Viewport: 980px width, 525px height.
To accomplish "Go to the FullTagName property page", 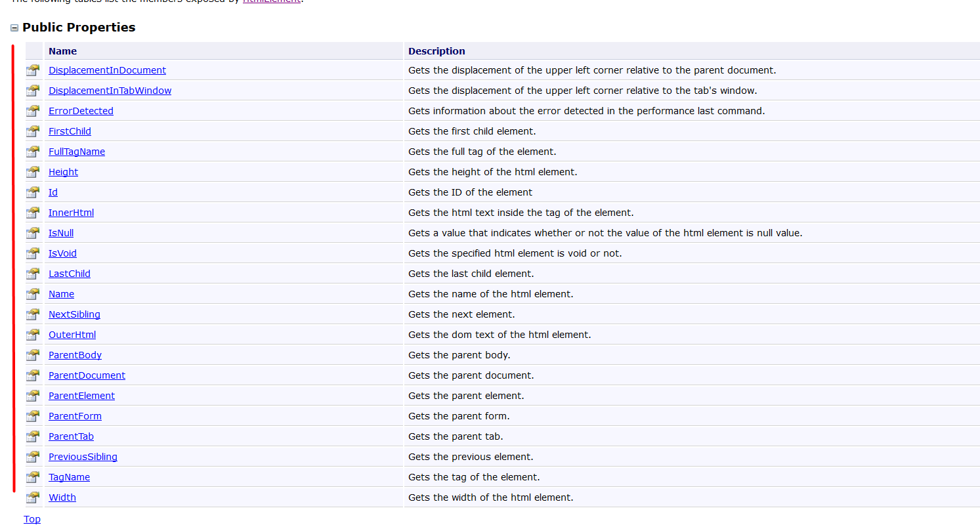I will point(77,152).
